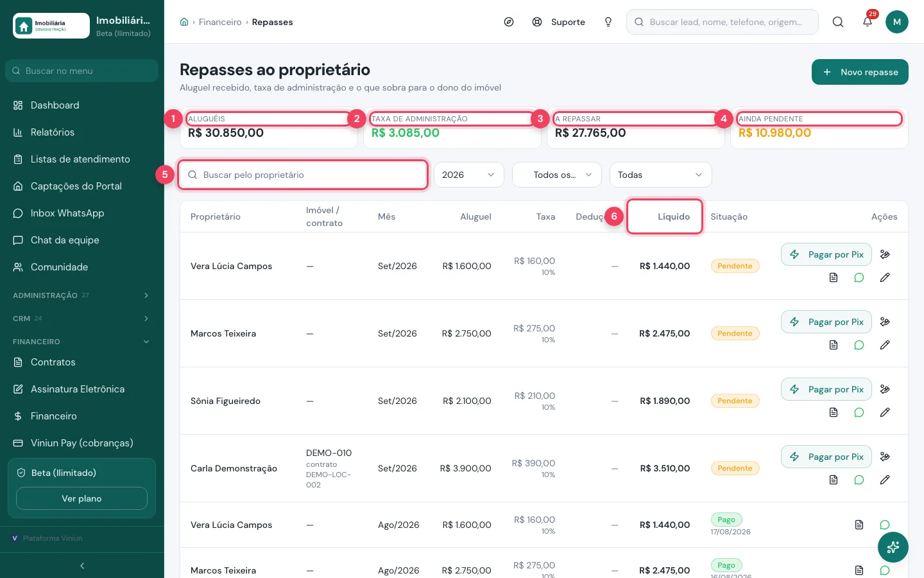
Task: Open Inbox WhatsApp in sidebar
Action: pos(82,213)
